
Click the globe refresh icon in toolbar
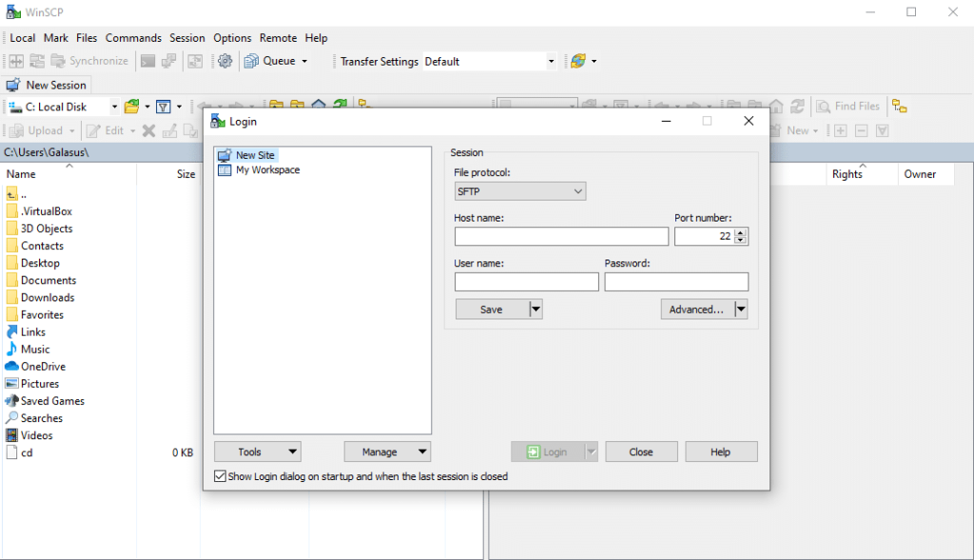[578, 61]
